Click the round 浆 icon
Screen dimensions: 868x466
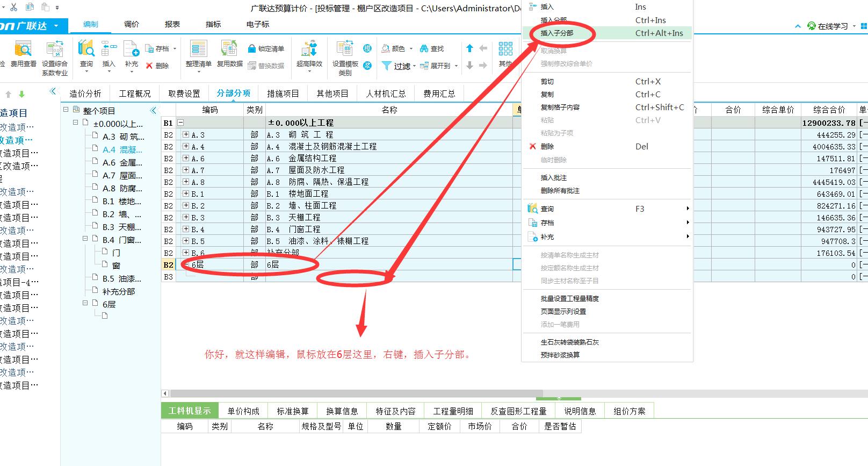367,66
